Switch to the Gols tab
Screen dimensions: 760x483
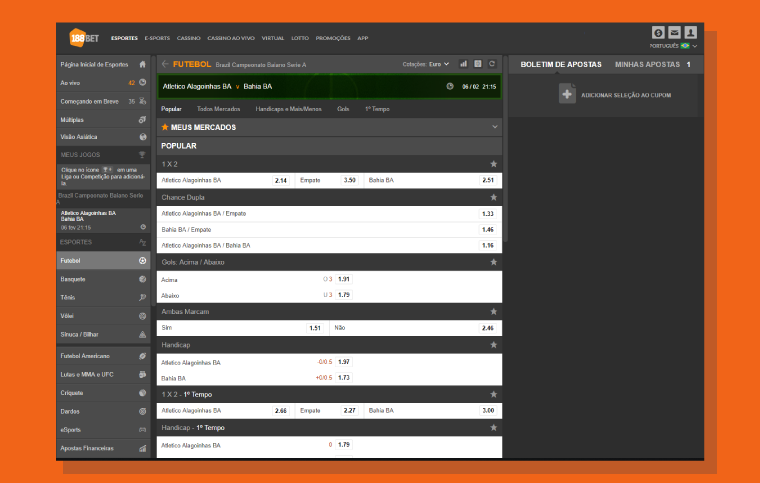click(x=343, y=109)
